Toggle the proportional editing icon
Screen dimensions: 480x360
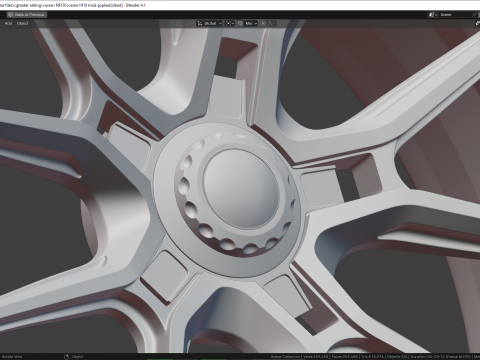tap(263, 23)
